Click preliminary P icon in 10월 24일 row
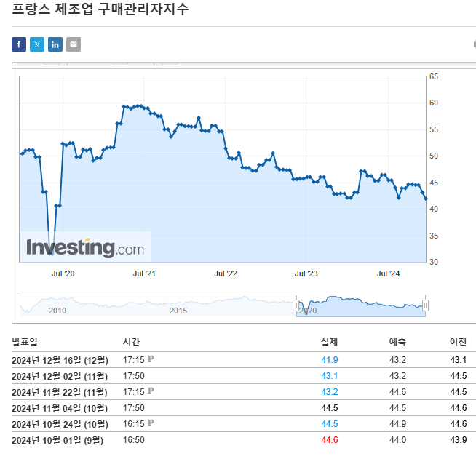Image resolution: width=476 pixels, height=456 pixels. [x=151, y=423]
